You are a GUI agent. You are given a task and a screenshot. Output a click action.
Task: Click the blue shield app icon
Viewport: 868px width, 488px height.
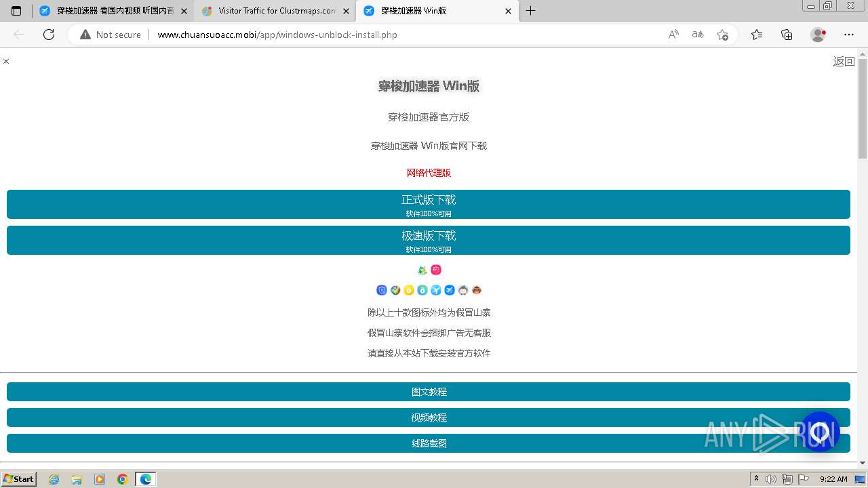[382, 290]
